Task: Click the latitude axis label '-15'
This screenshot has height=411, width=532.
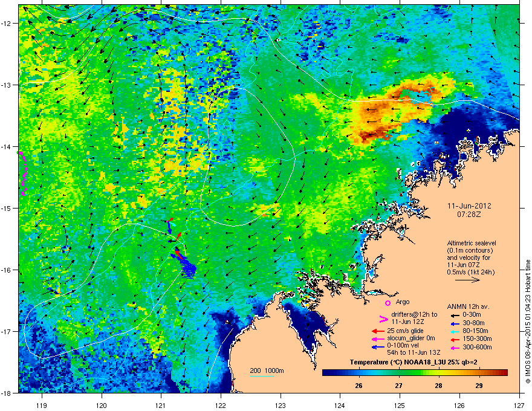Action: tap(6, 208)
